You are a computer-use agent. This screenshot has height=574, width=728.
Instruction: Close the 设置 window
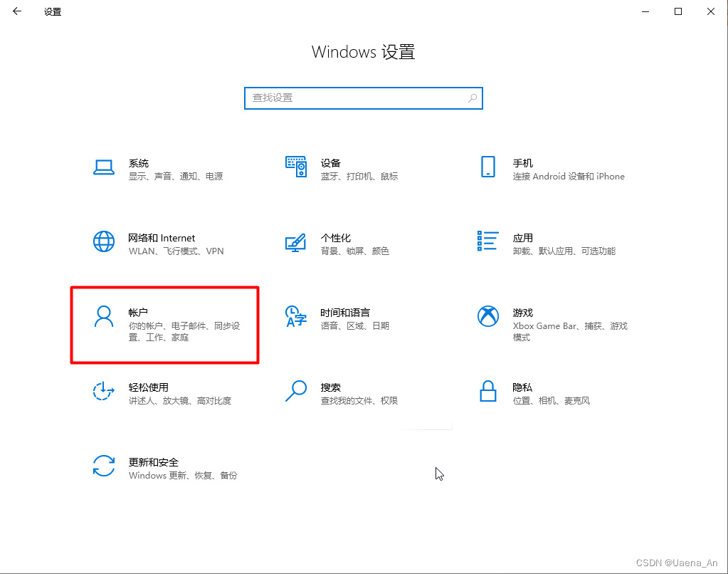pyautogui.click(x=711, y=11)
